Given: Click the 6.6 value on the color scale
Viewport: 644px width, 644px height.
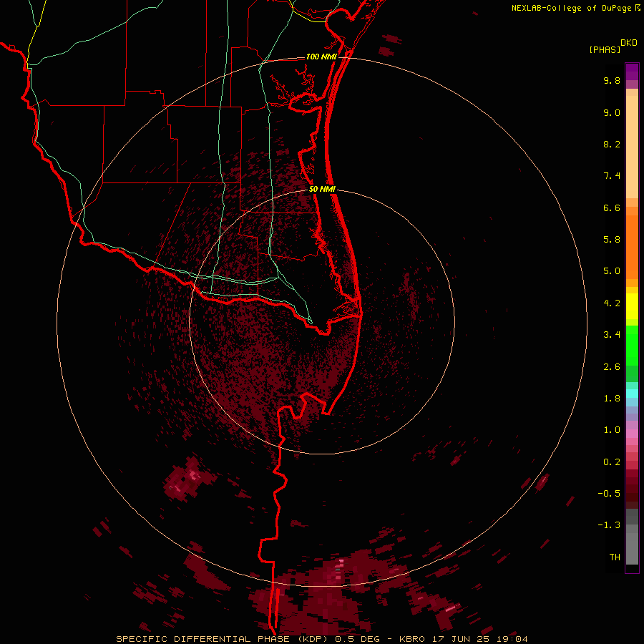Looking at the screenshot, I should [x=612, y=208].
